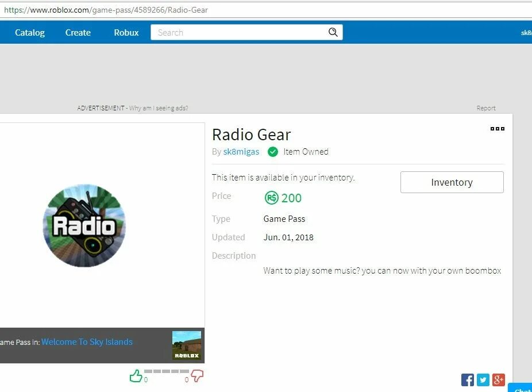Open the Catalog menu
This screenshot has height=392, width=532.
click(x=30, y=33)
